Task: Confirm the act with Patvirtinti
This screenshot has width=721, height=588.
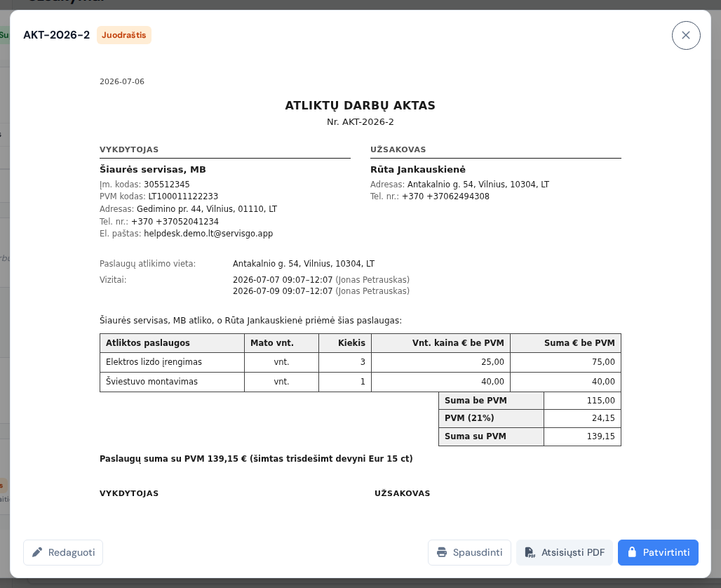Action: [x=658, y=552]
